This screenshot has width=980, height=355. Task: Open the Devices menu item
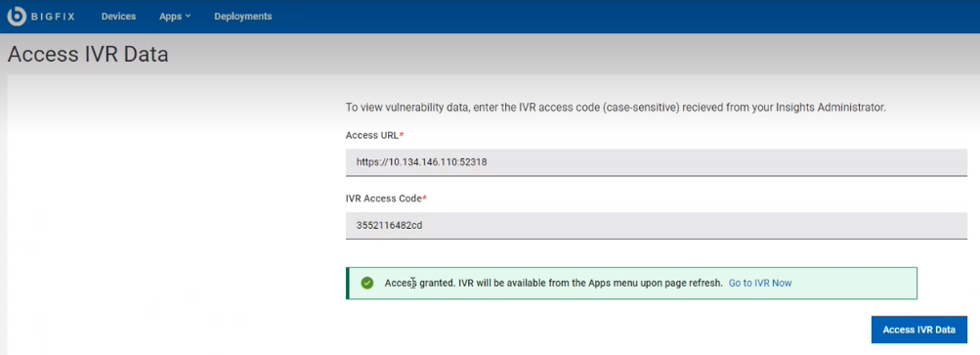pos(119,17)
